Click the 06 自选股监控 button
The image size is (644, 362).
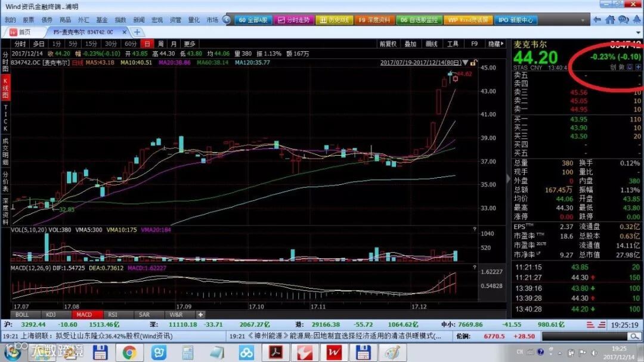[x=419, y=20]
